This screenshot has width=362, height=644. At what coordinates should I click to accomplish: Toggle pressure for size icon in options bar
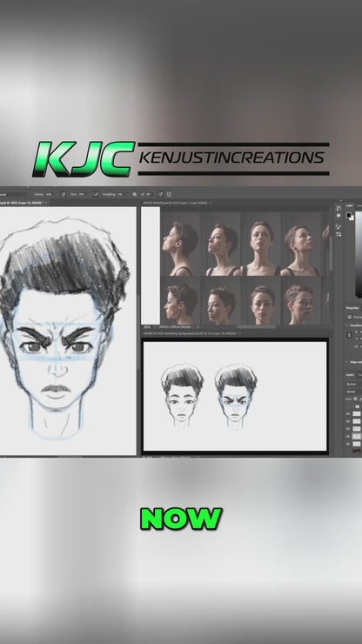[161, 194]
